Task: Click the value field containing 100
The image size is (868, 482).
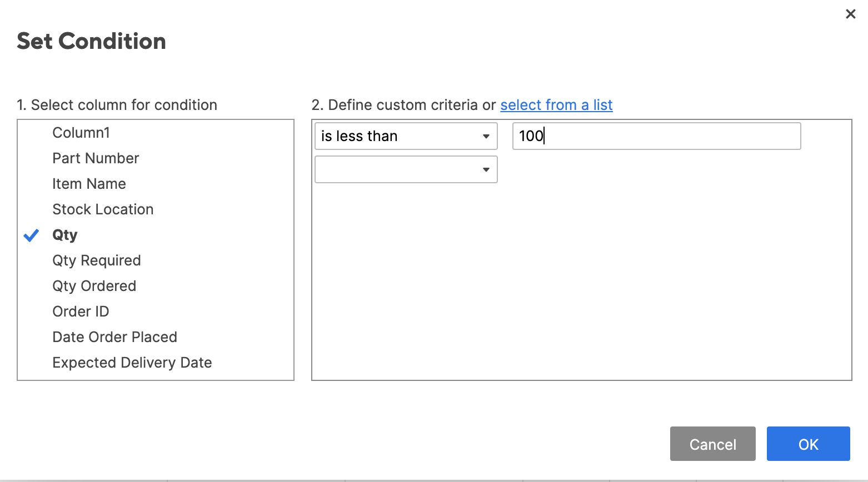Action: [x=656, y=136]
